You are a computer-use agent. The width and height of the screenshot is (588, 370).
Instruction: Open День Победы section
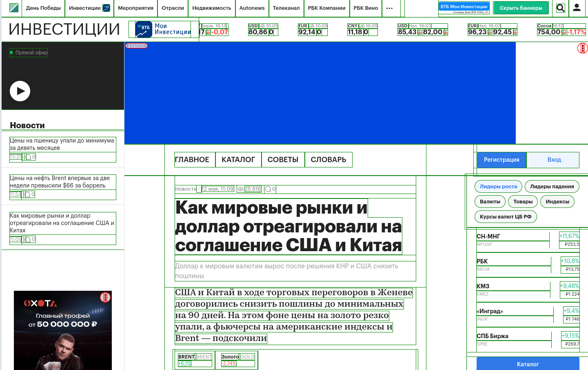click(x=43, y=8)
